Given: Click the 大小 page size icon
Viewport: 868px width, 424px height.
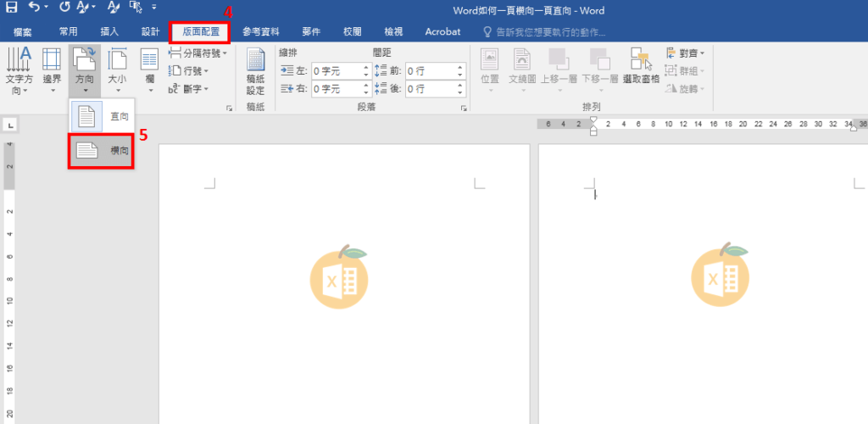Looking at the screenshot, I should click(x=117, y=70).
